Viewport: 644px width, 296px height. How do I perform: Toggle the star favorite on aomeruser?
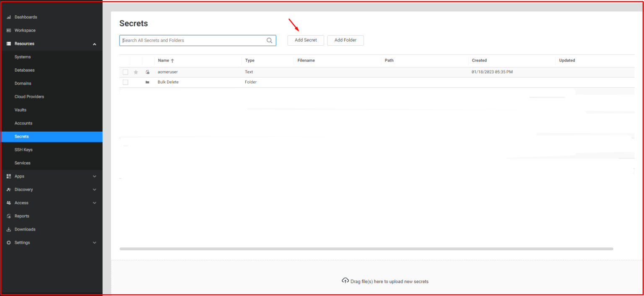point(135,72)
